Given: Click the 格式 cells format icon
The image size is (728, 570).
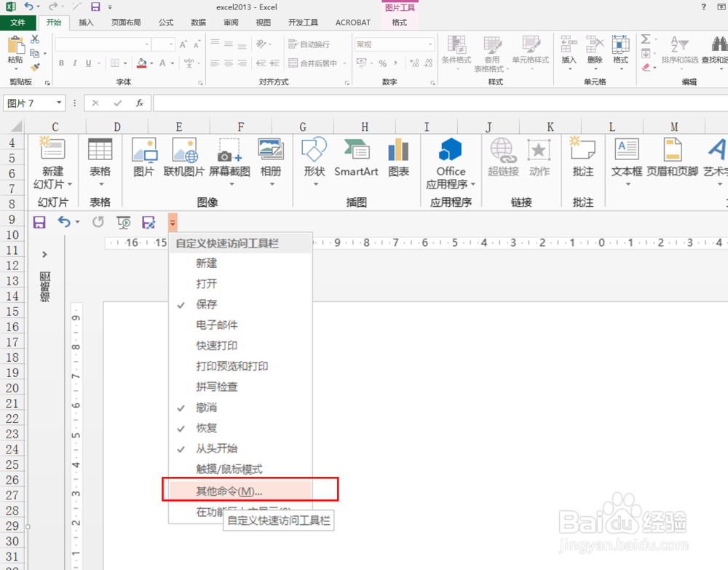Looking at the screenshot, I should coord(620,45).
